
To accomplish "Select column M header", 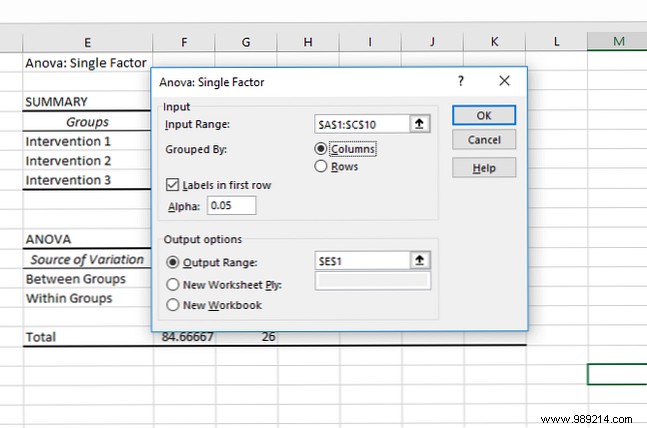I will 617,42.
